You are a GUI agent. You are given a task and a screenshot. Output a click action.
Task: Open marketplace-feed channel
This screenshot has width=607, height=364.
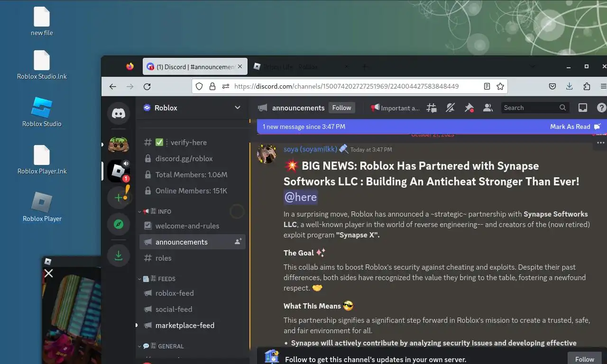pyautogui.click(x=193, y=325)
